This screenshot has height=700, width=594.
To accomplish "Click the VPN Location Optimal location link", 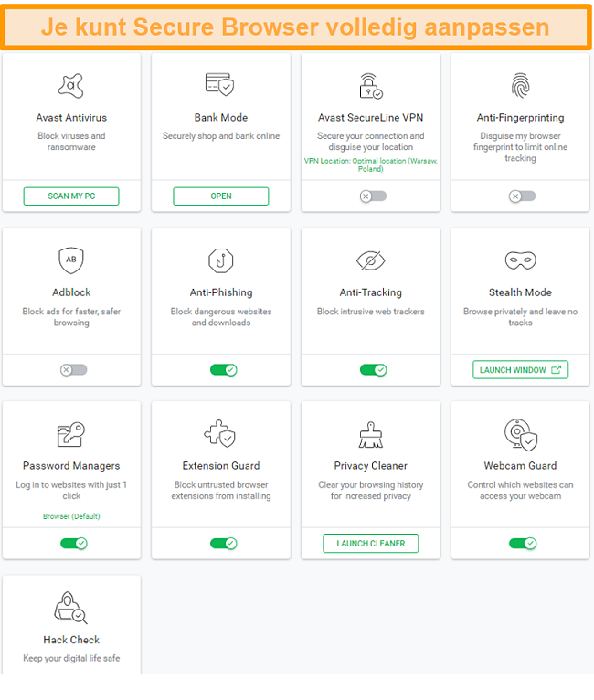I will coord(371,164).
